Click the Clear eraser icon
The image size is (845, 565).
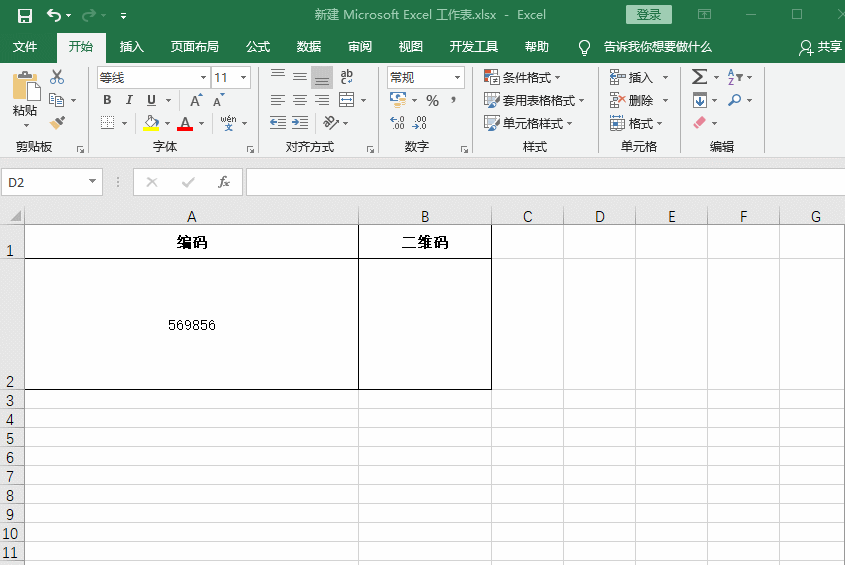coord(699,123)
